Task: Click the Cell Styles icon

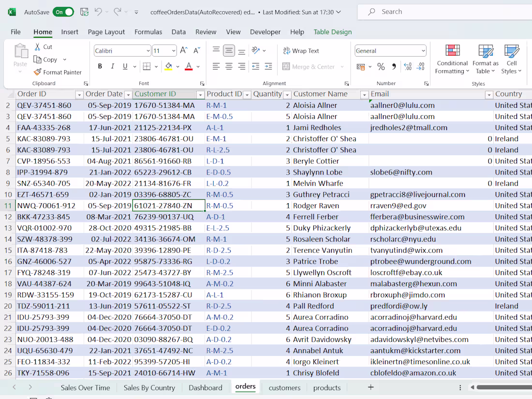Action: (x=512, y=58)
